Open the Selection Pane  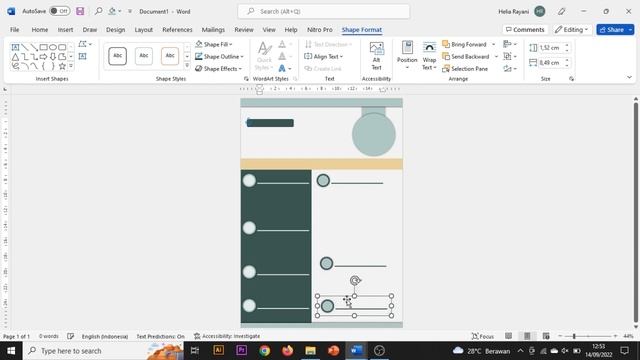pos(465,69)
